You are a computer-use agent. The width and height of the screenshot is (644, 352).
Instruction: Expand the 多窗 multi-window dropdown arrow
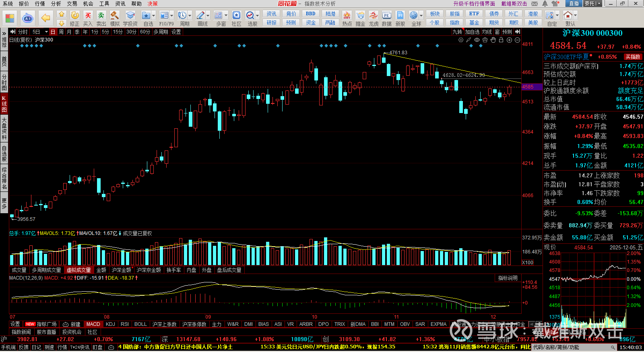tap(226, 16)
